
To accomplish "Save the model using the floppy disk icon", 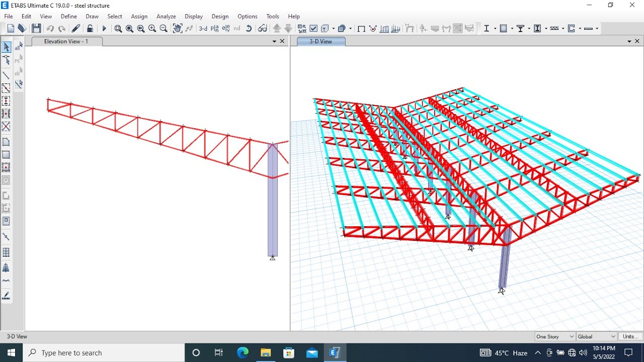I will tap(36, 29).
